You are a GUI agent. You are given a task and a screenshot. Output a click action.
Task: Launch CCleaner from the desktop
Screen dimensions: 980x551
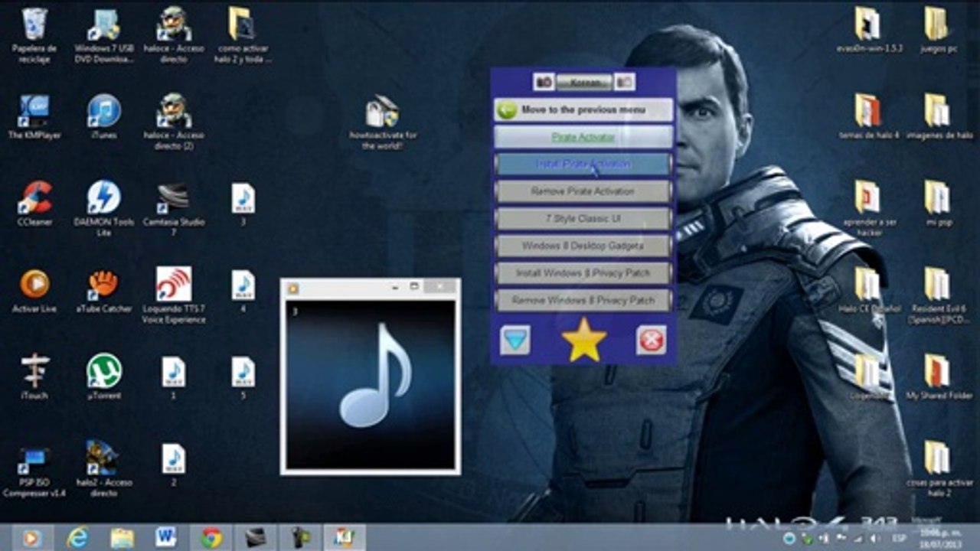(x=34, y=204)
